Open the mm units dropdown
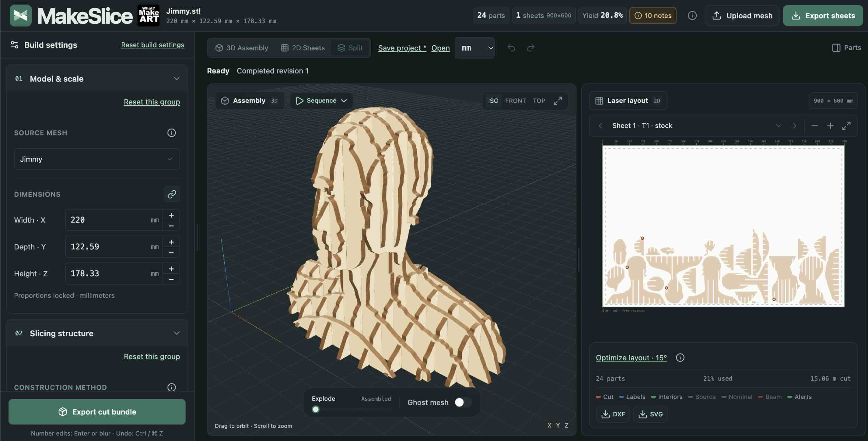The height and width of the screenshot is (441, 868). click(x=475, y=48)
